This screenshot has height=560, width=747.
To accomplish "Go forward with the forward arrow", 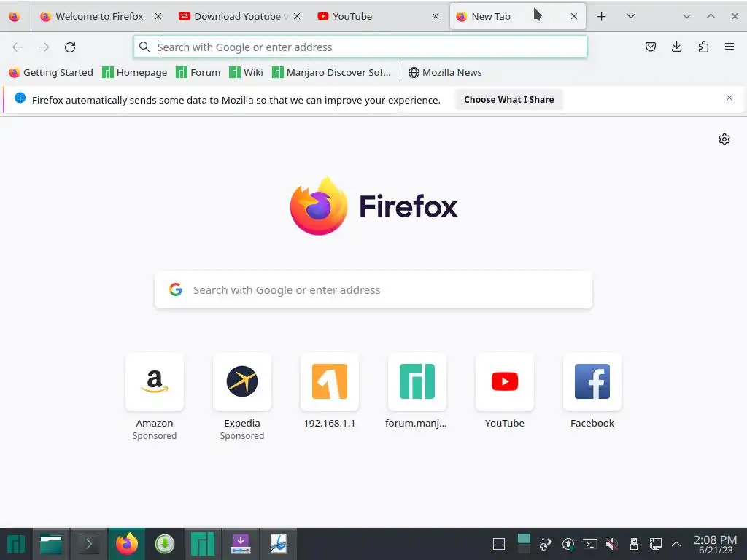I will coord(44,47).
